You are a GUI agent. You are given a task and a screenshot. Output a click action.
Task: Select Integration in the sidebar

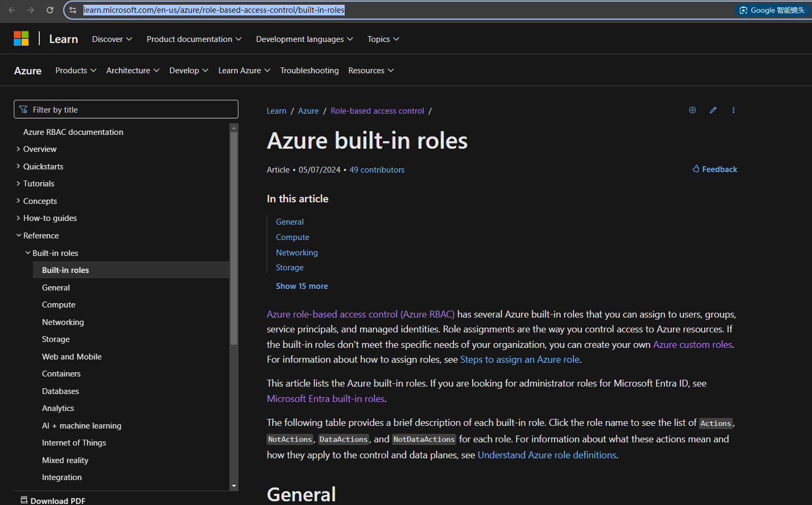point(62,477)
